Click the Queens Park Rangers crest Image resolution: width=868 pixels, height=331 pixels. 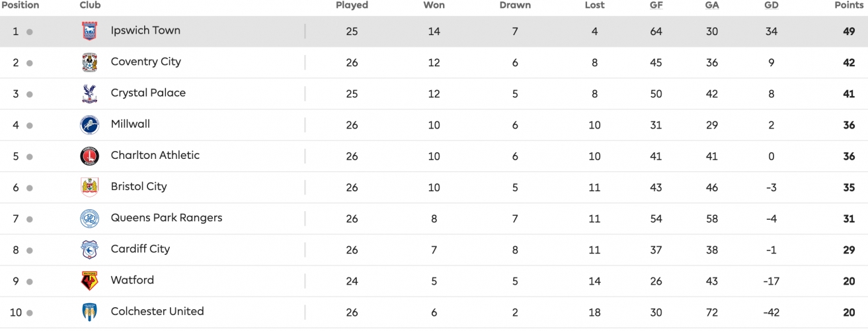(x=89, y=218)
